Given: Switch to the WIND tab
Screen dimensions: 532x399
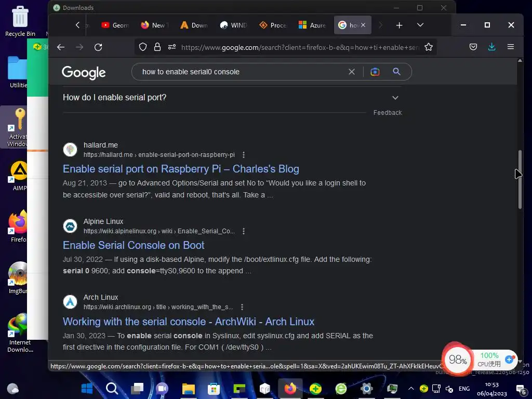Looking at the screenshot, I should (233, 25).
